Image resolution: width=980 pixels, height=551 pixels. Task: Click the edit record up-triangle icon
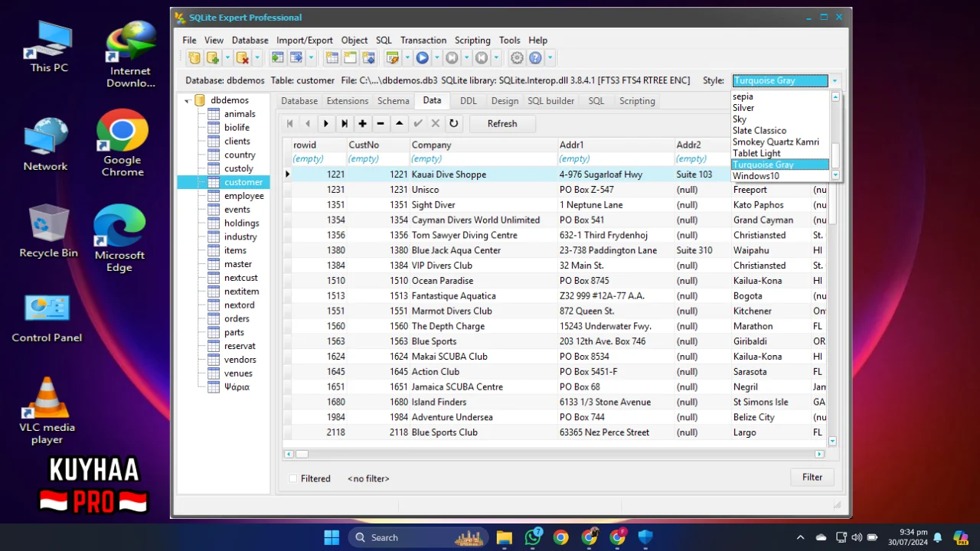[x=399, y=123]
